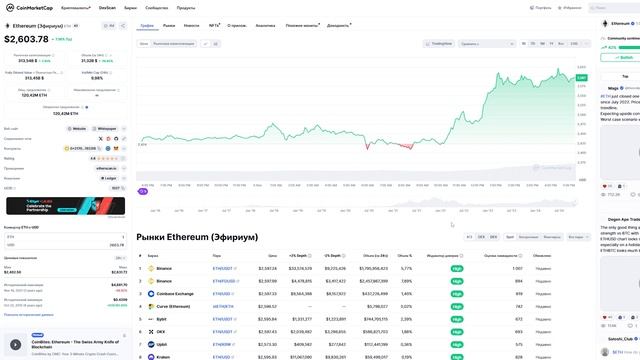Add Ethereum to watchlist with star button

coord(109,26)
